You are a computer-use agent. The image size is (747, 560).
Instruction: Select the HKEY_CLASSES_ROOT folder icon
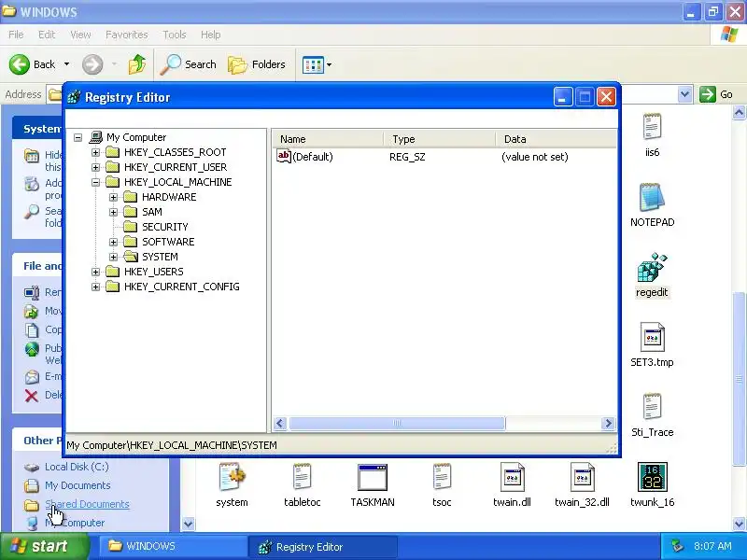pyautogui.click(x=113, y=152)
